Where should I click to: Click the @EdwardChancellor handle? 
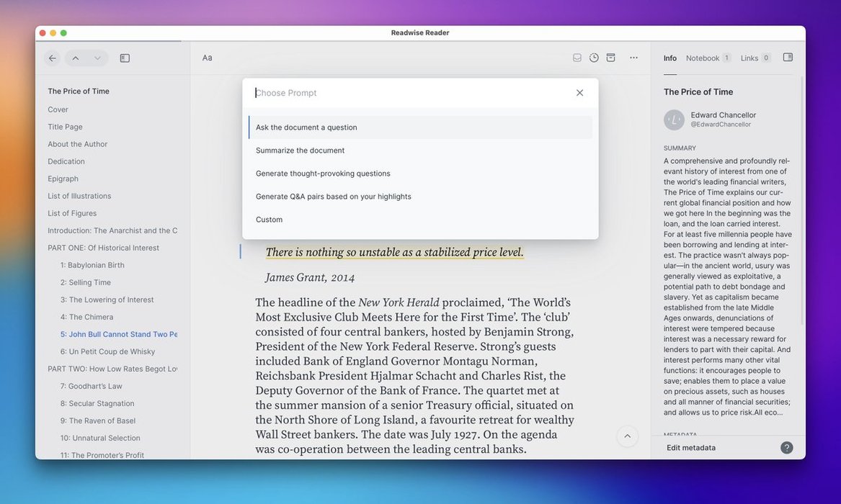point(721,125)
